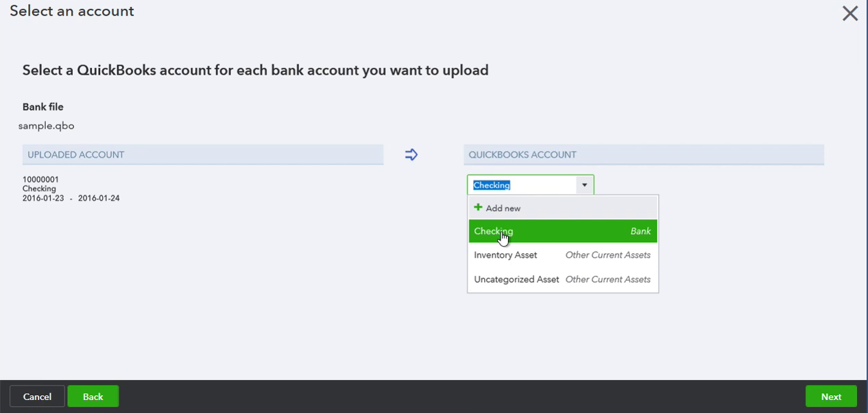Click the mapping arrow icon between columns

click(411, 155)
